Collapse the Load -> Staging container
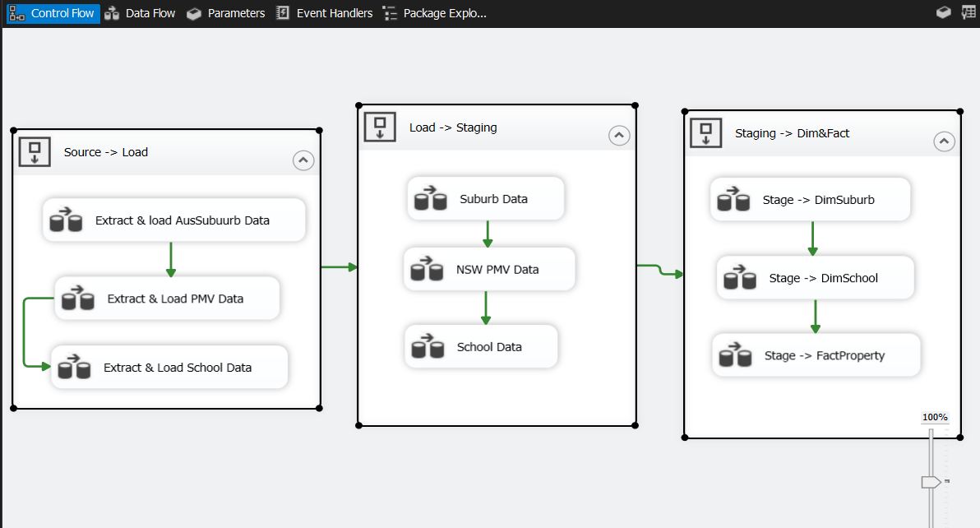The height and width of the screenshot is (528, 980). [x=618, y=136]
